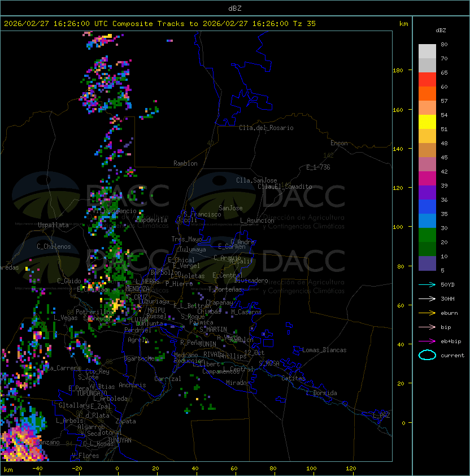The image size is (470, 476).
Task: Click the 'Encon' map label
Action: (x=339, y=143)
